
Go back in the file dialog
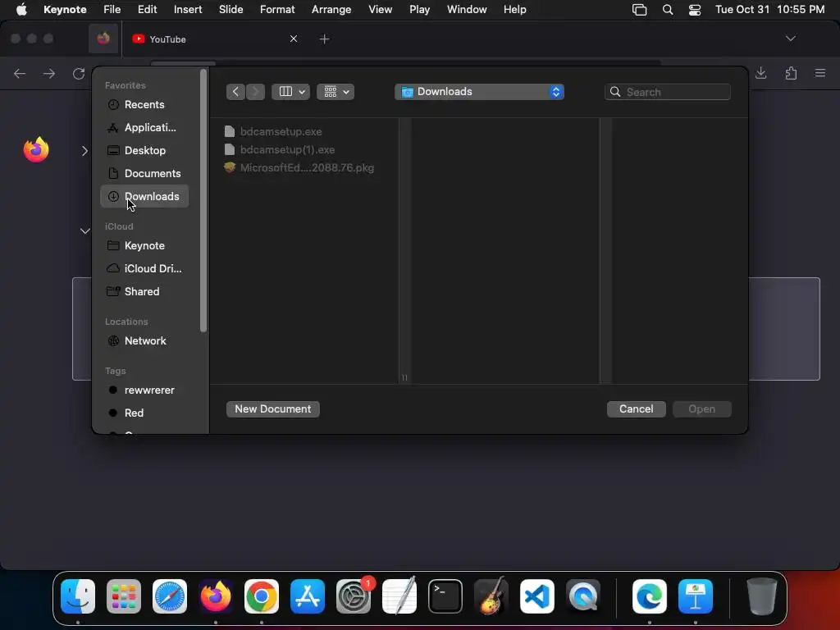235,92
